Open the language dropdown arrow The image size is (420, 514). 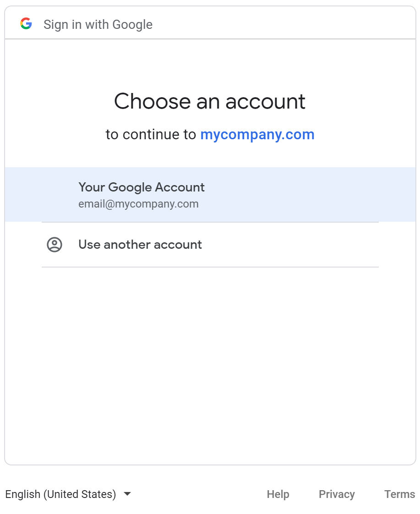[127, 494]
